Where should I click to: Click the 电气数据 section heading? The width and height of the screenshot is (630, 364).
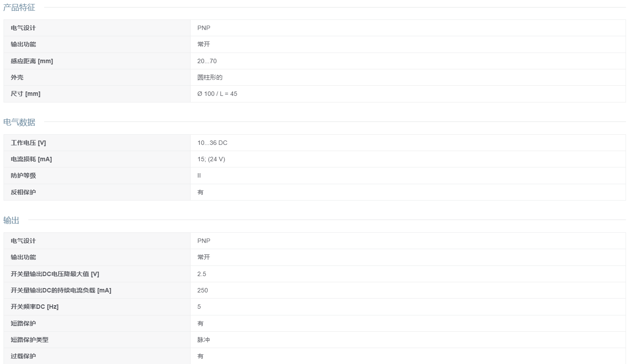tap(19, 122)
